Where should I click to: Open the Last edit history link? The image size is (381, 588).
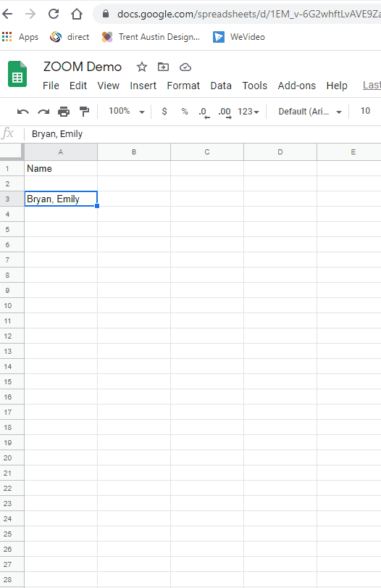coord(372,85)
